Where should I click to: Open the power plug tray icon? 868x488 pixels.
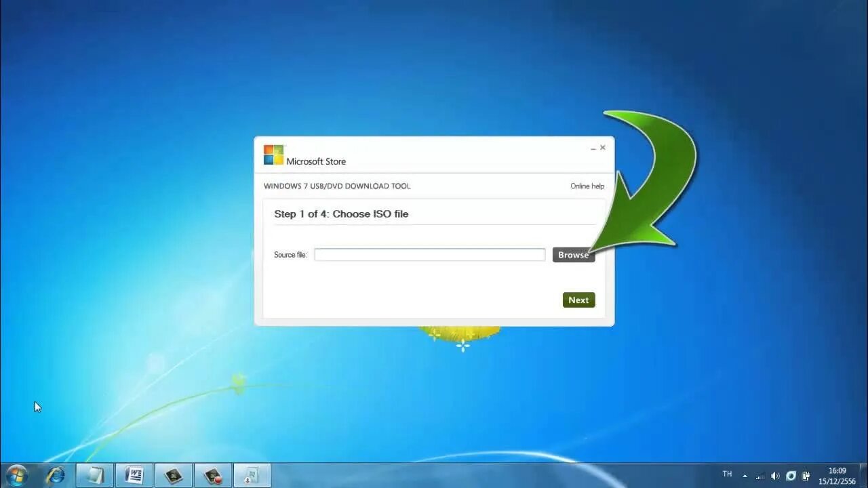(x=806, y=476)
